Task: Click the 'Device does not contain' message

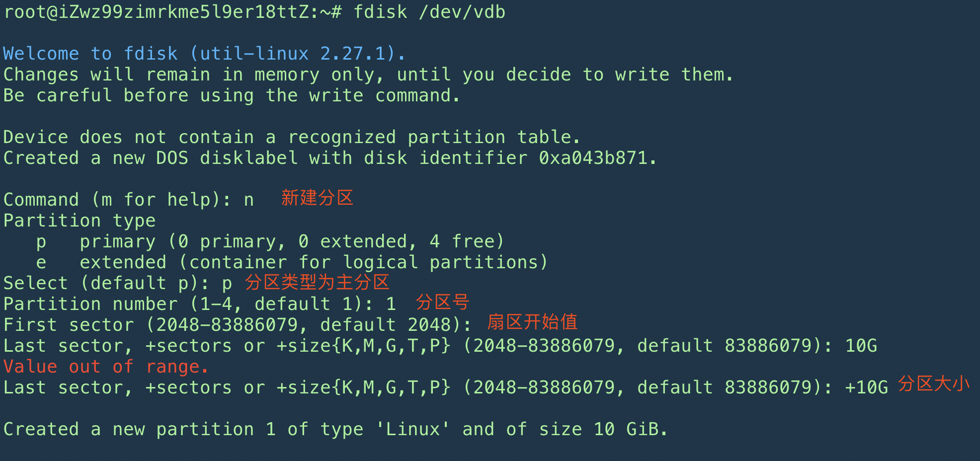Action: [291, 137]
